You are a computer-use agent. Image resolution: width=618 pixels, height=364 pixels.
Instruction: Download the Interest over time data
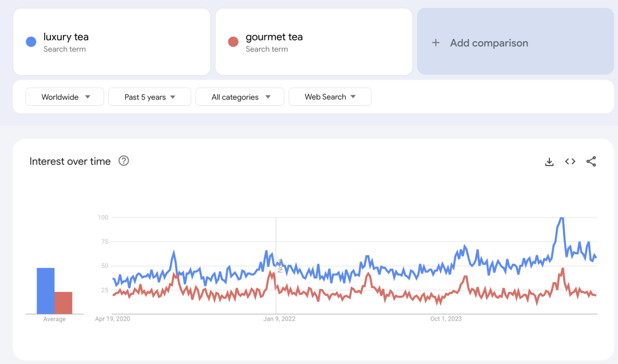pyautogui.click(x=549, y=162)
